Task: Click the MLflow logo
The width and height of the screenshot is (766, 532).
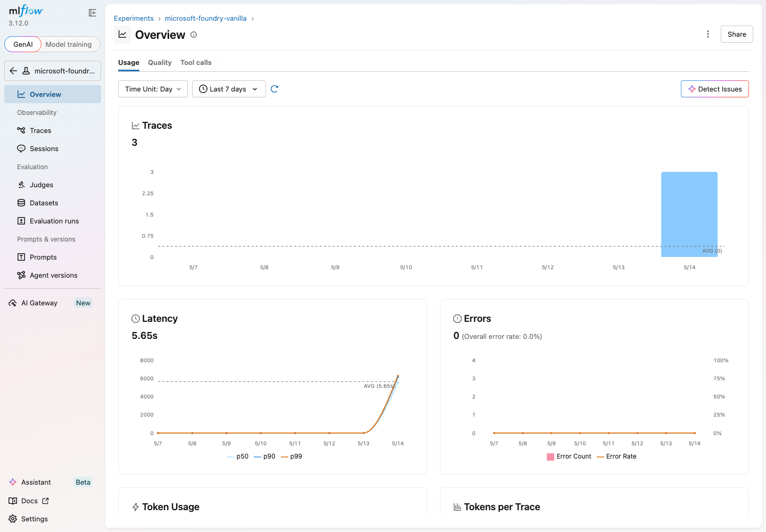Action: point(26,11)
